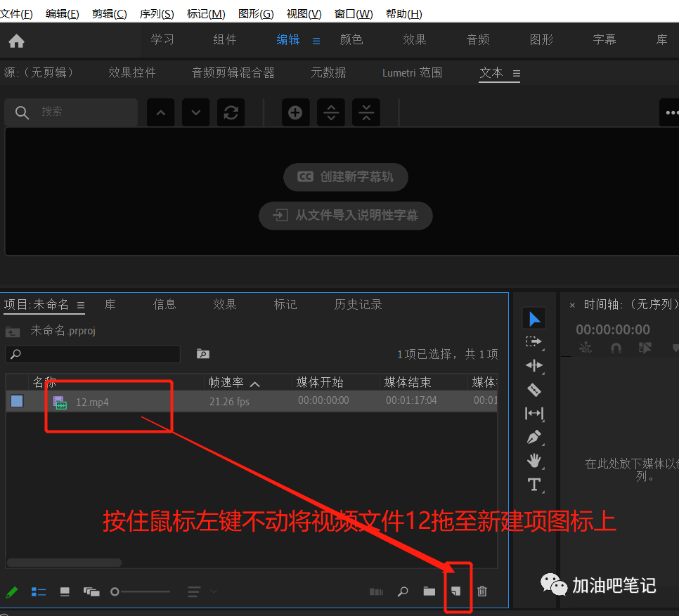Switch project panel to List View
Viewport: 679px width, 616px height.
pyautogui.click(x=39, y=591)
